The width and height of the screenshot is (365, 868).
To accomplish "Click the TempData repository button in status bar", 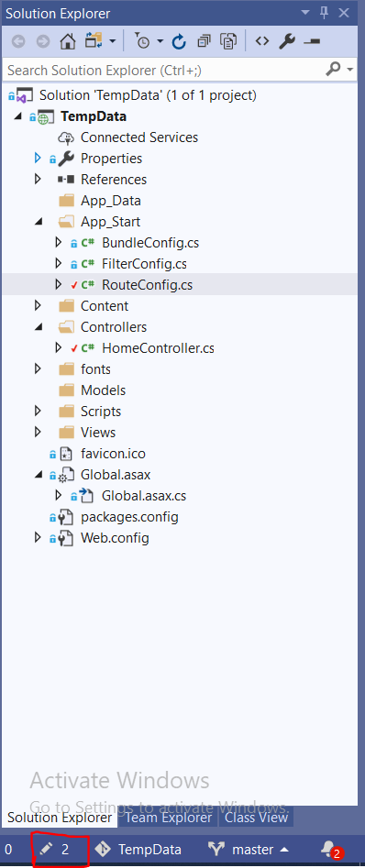I will click(139, 849).
